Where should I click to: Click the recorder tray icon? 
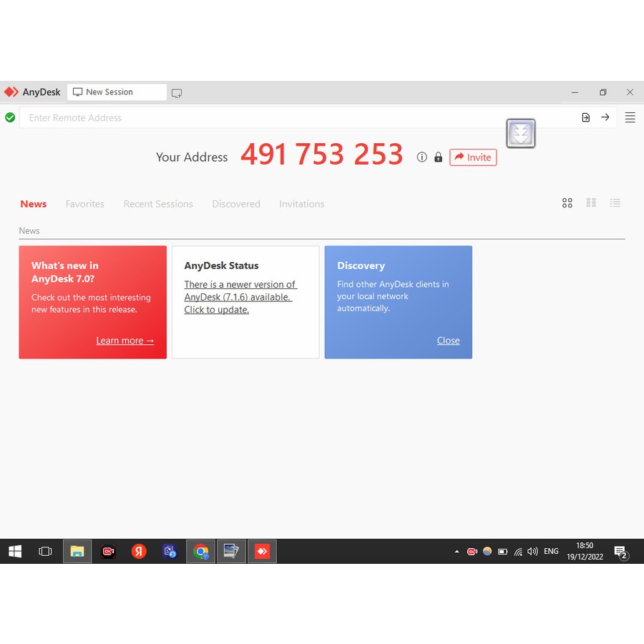472,552
